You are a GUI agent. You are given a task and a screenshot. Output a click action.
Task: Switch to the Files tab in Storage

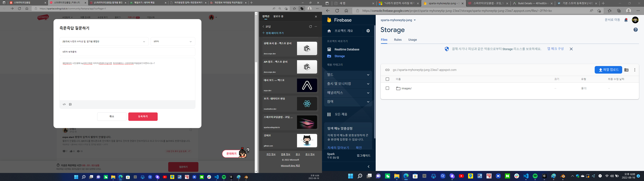coord(384,40)
